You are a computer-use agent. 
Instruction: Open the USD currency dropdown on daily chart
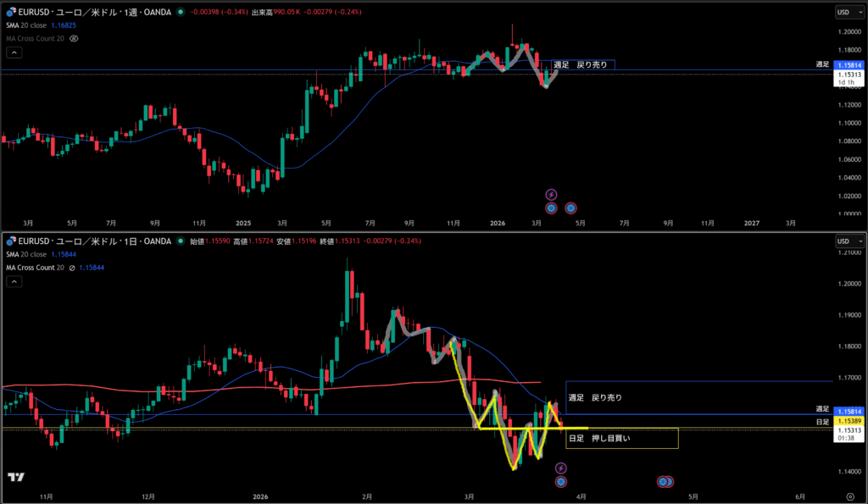[849, 243]
